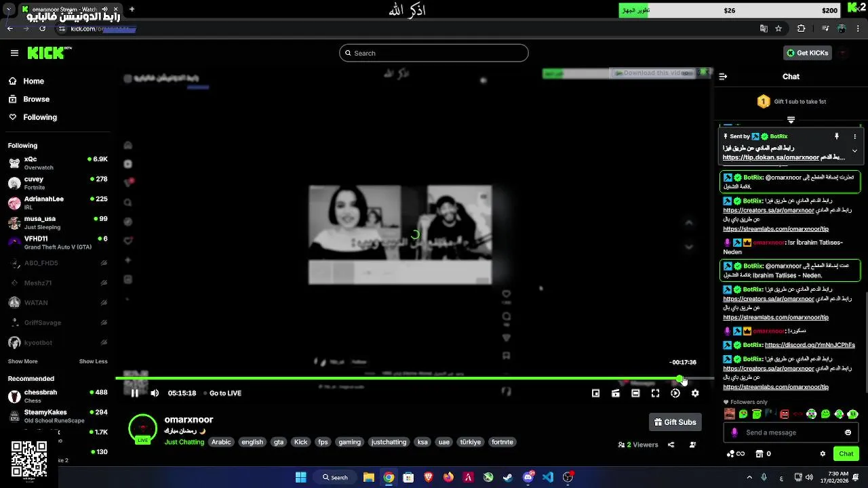Select the english tag
Screen dimensions: 868x488
pos(252,442)
